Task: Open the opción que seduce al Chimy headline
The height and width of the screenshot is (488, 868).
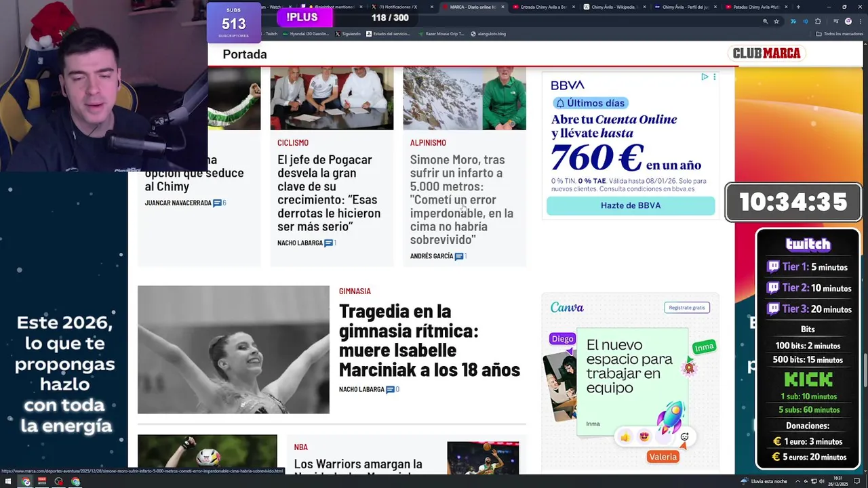Action: tap(194, 173)
